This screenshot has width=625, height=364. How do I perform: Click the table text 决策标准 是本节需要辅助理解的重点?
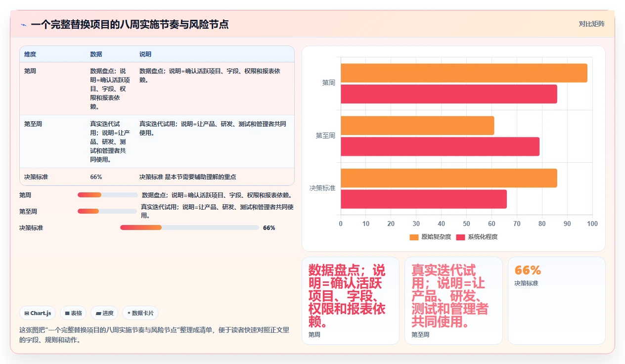tap(188, 177)
